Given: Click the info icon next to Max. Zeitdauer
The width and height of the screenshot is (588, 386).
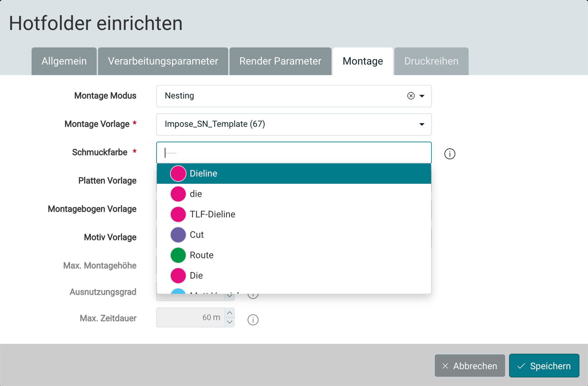Looking at the screenshot, I should click(x=253, y=320).
